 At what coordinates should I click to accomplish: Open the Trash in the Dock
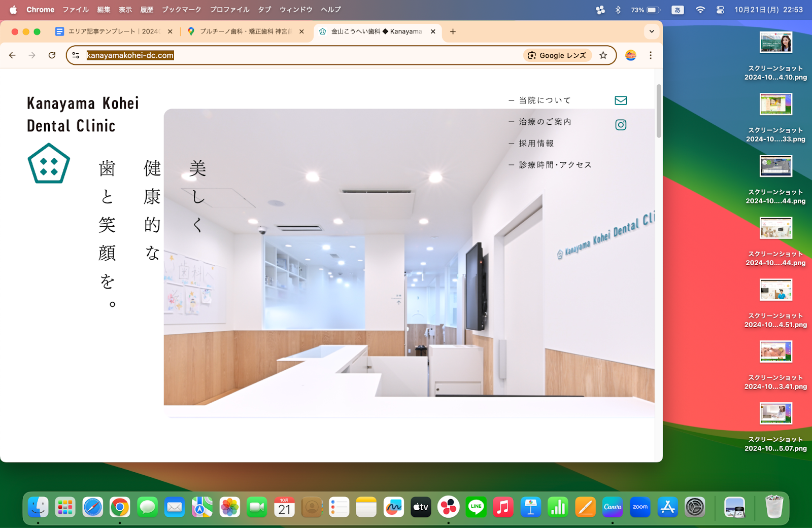(x=774, y=507)
